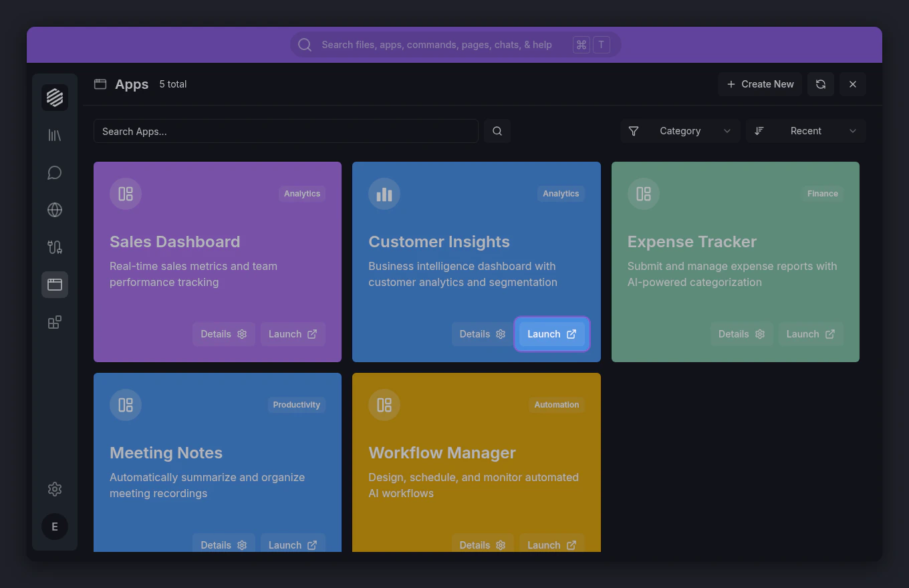Image resolution: width=909 pixels, height=588 pixels.
Task: Open Details for Customer Insights
Action: pyautogui.click(x=483, y=334)
